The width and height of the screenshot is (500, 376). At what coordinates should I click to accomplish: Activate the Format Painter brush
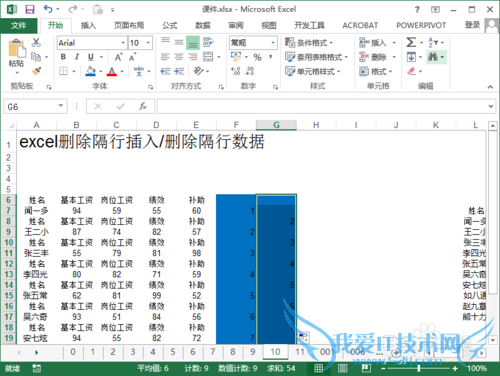pyautogui.click(x=36, y=71)
